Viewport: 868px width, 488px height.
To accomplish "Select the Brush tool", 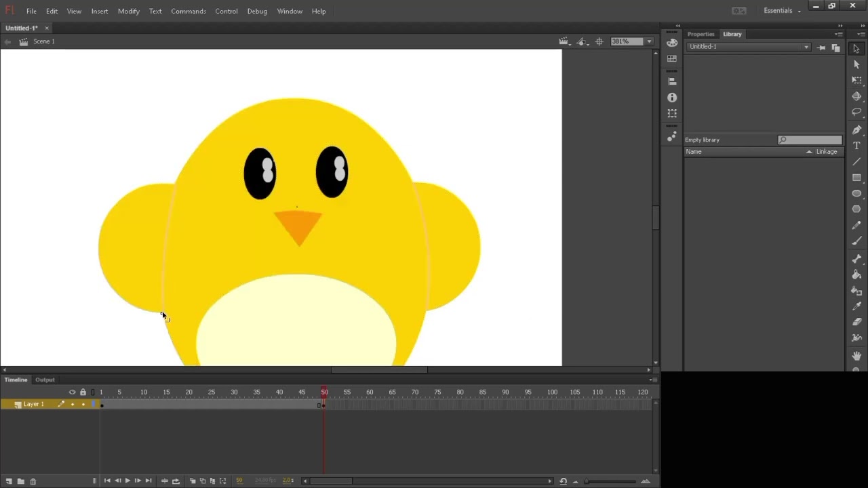I will [x=856, y=241].
